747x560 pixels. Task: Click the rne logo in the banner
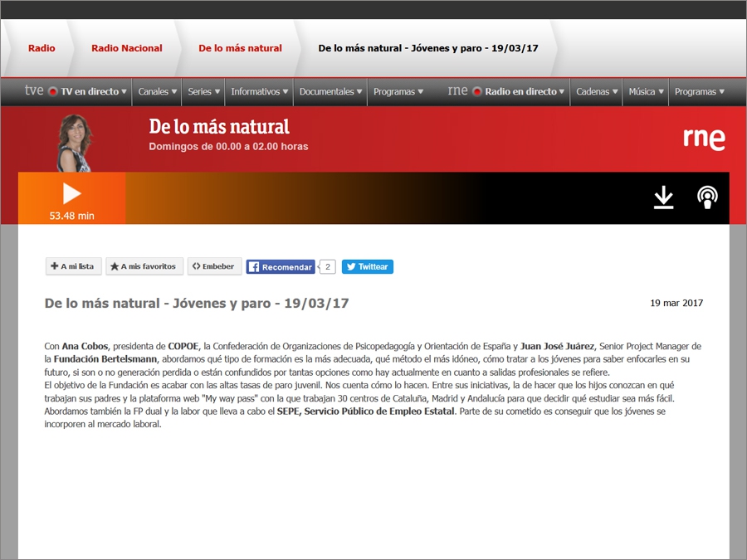704,138
